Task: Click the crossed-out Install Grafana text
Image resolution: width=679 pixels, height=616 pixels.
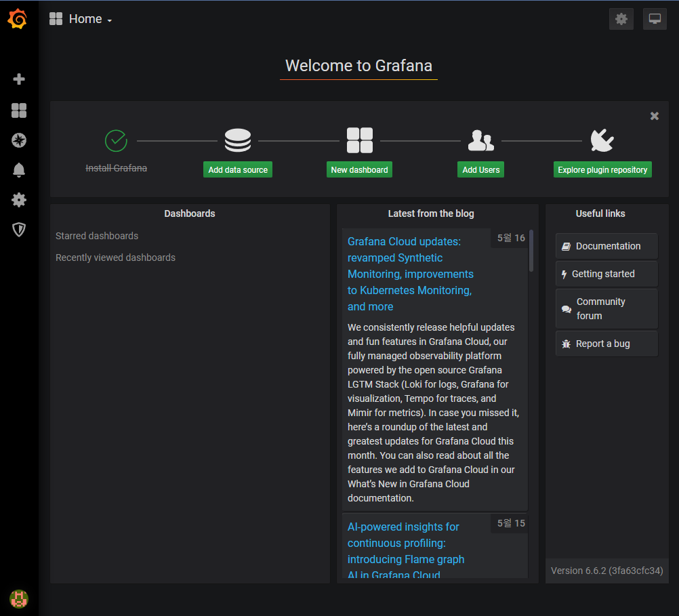Action: point(116,168)
